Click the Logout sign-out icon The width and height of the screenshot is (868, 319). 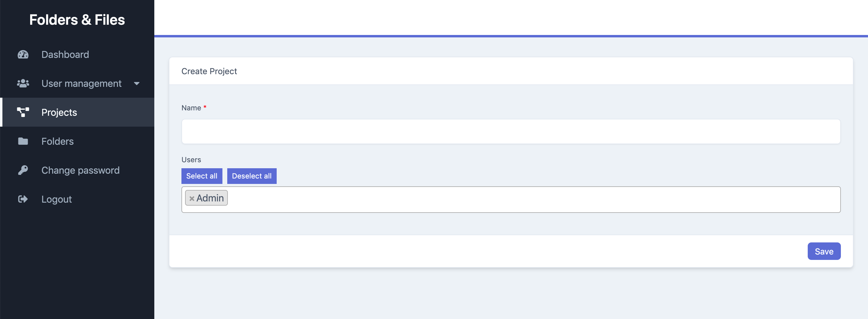pos(23,199)
